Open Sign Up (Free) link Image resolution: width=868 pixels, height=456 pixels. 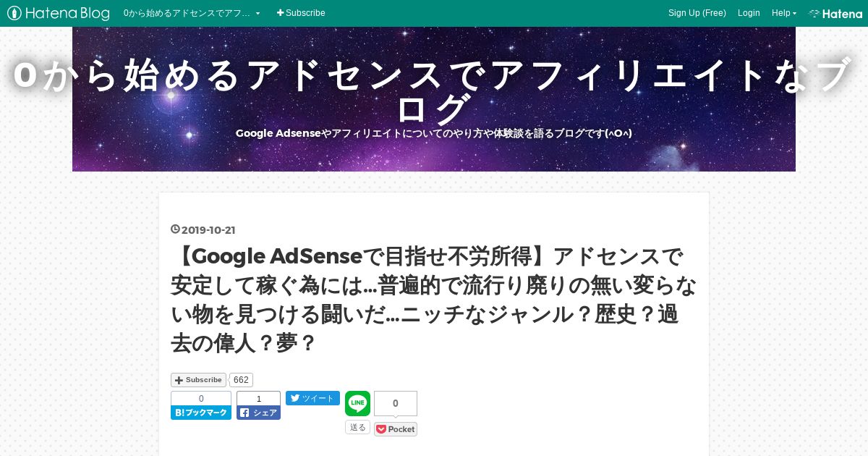pos(697,13)
